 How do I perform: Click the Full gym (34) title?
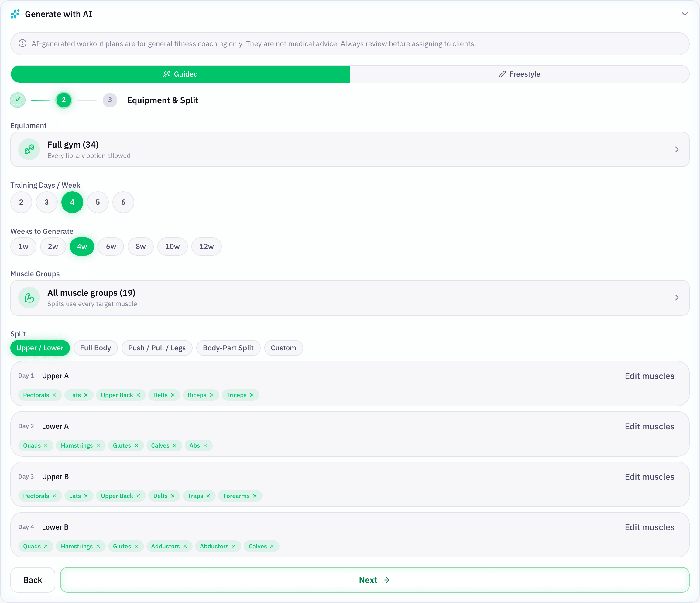coord(73,145)
